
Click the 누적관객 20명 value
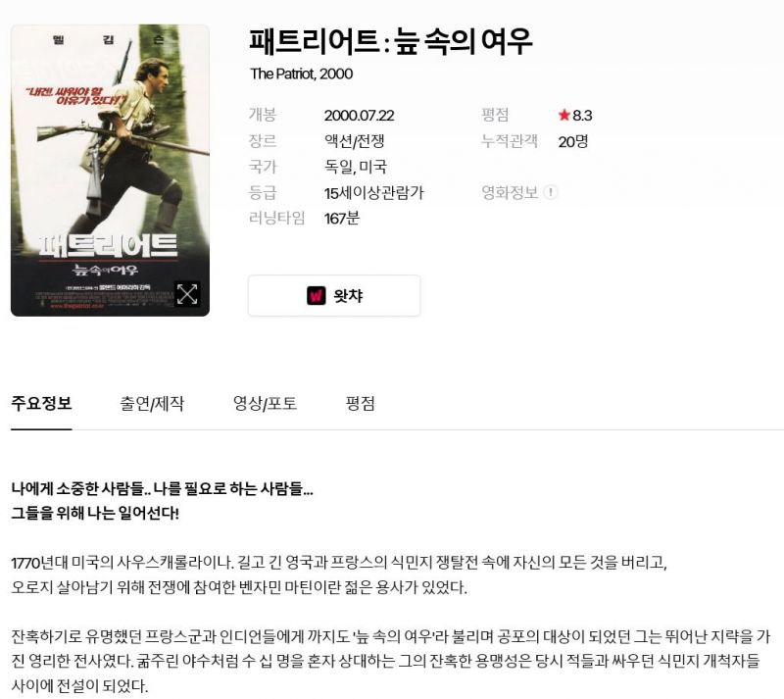tap(573, 141)
